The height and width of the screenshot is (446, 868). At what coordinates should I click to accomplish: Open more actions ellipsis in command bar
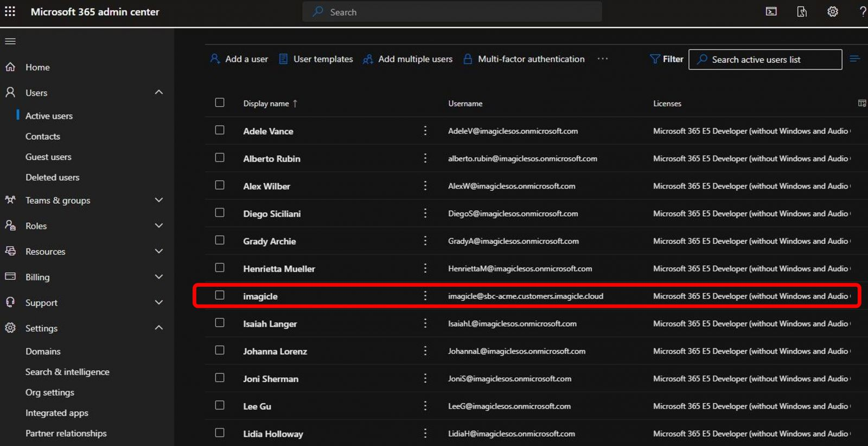(602, 59)
